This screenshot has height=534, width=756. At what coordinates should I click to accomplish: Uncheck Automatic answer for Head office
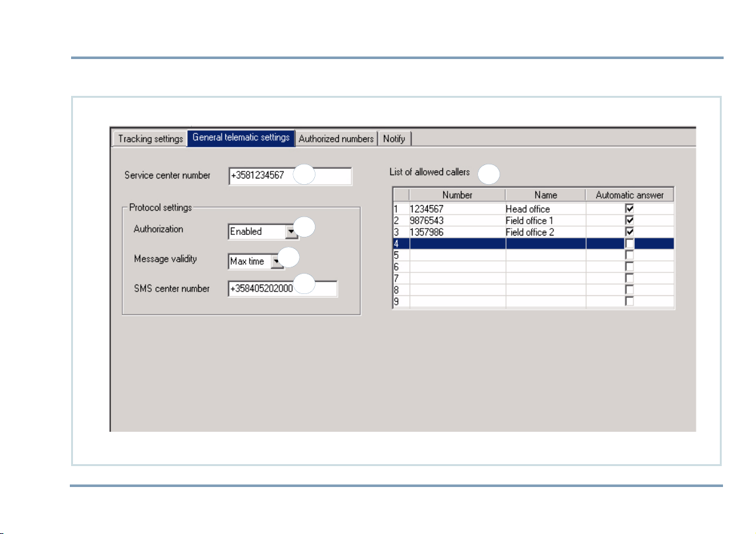pyautogui.click(x=629, y=209)
